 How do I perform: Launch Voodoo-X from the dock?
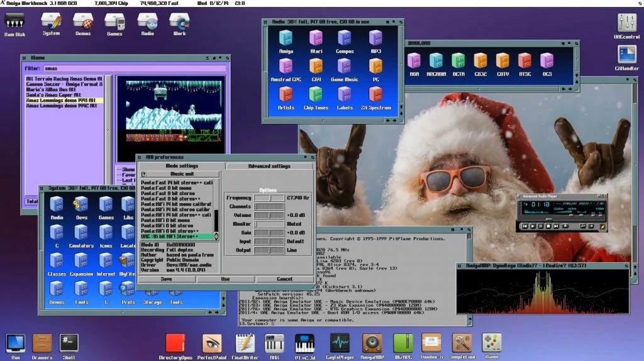tap(431, 347)
